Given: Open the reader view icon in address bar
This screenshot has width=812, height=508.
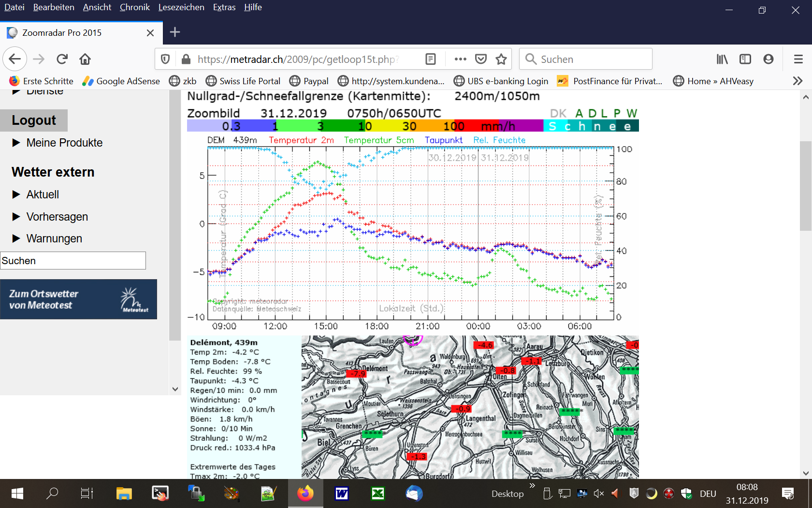Looking at the screenshot, I should pos(430,59).
